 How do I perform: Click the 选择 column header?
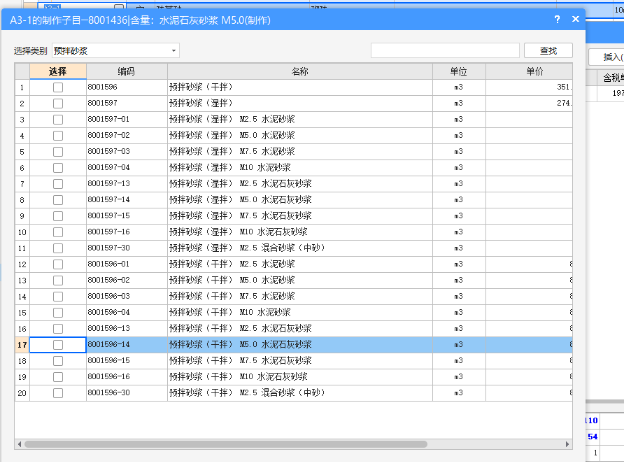coord(58,71)
